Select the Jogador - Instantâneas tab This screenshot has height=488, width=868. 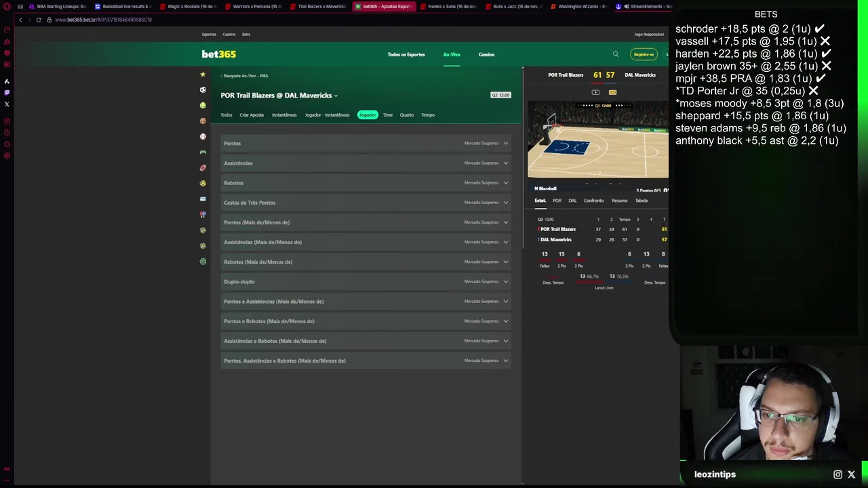coord(327,115)
